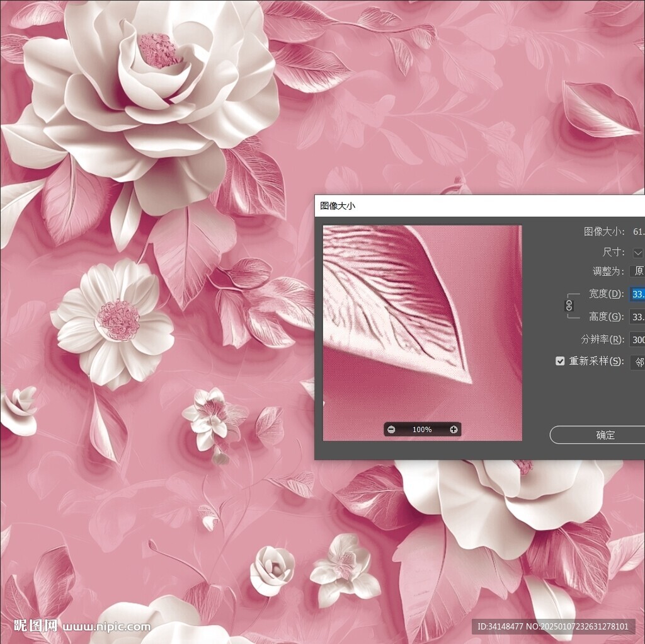645x644 pixels.
Task: Click the leaf preview thumbnail in dialog
Action: point(423,333)
